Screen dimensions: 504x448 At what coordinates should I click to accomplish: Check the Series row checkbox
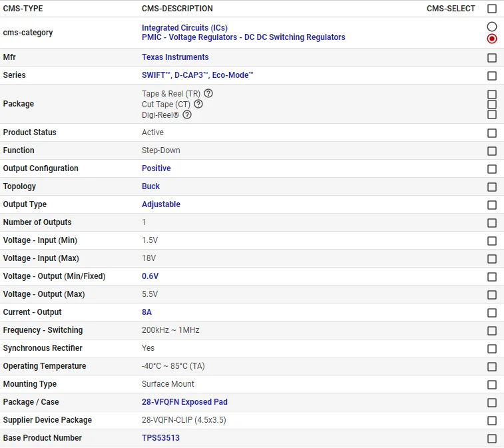pos(492,76)
